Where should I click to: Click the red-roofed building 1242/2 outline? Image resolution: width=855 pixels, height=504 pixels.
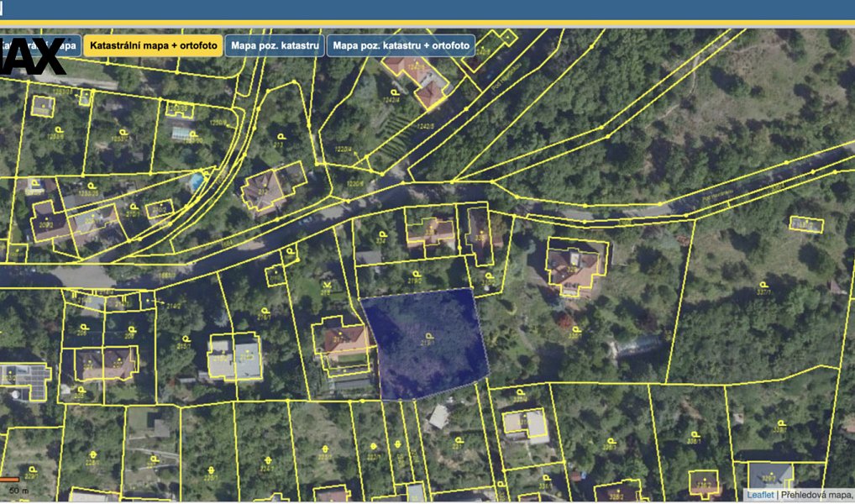click(417, 81)
